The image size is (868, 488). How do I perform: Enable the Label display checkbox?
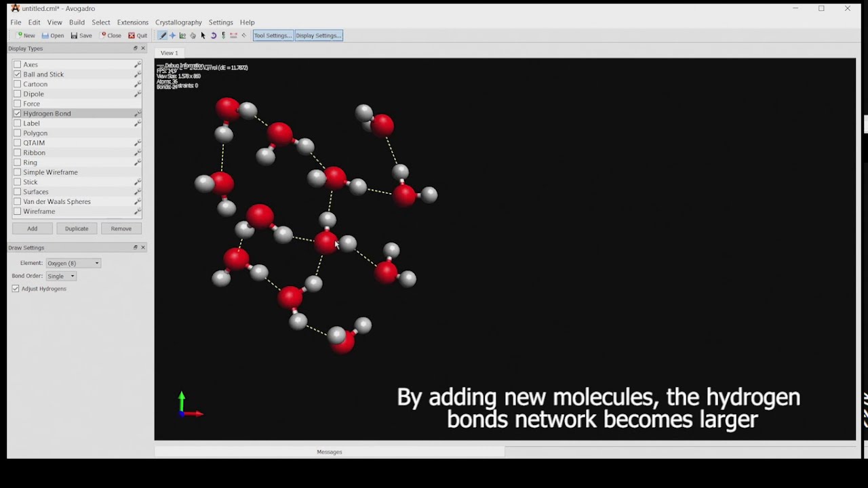pos(18,123)
